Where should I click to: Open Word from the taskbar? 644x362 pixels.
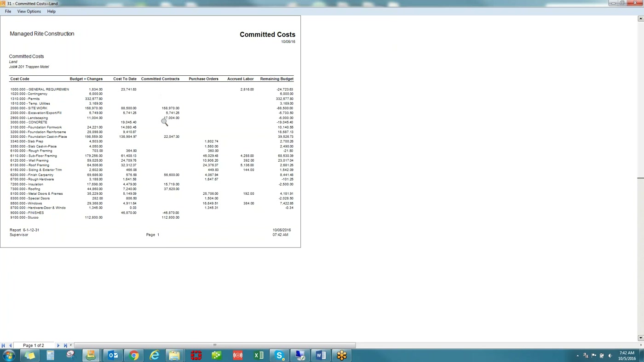point(321,355)
